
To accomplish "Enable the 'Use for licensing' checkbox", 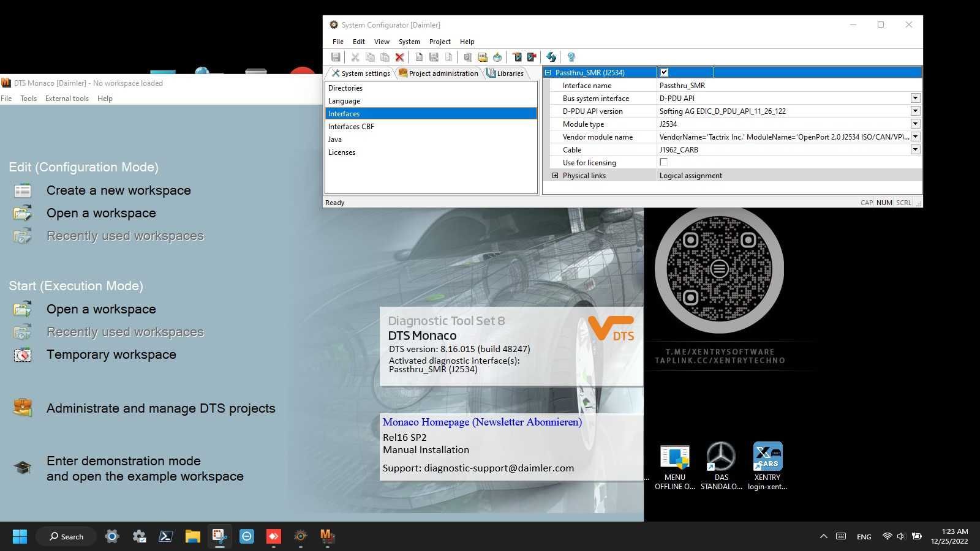I will pos(663,162).
